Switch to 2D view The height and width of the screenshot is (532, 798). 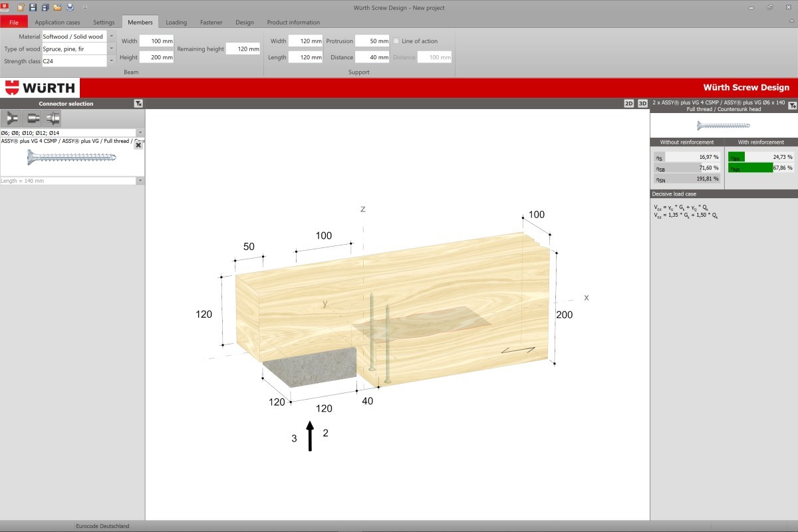point(629,104)
